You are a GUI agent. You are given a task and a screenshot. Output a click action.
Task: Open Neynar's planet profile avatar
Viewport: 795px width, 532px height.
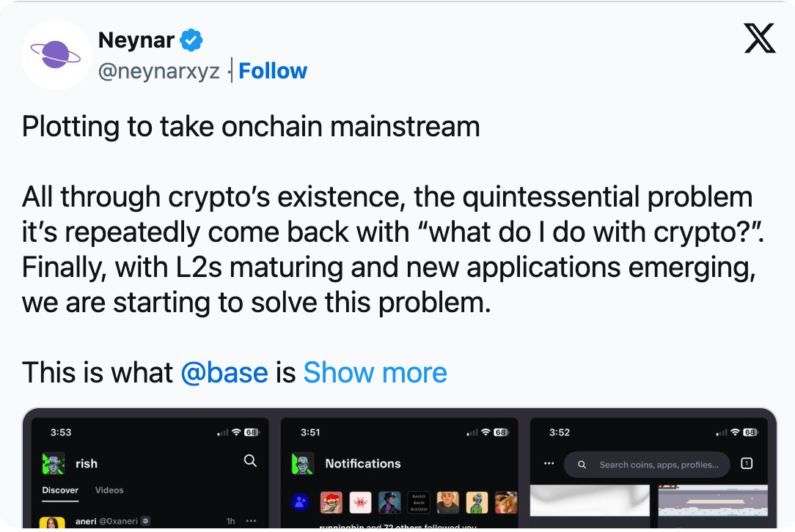[56, 55]
